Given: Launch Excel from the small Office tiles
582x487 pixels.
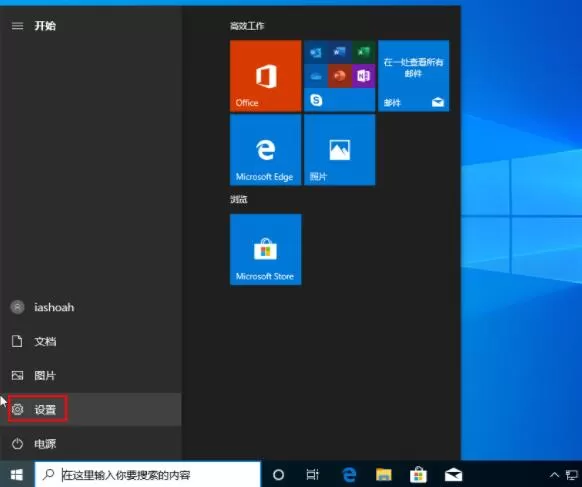Looking at the screenshot, I should click(363, 52).
